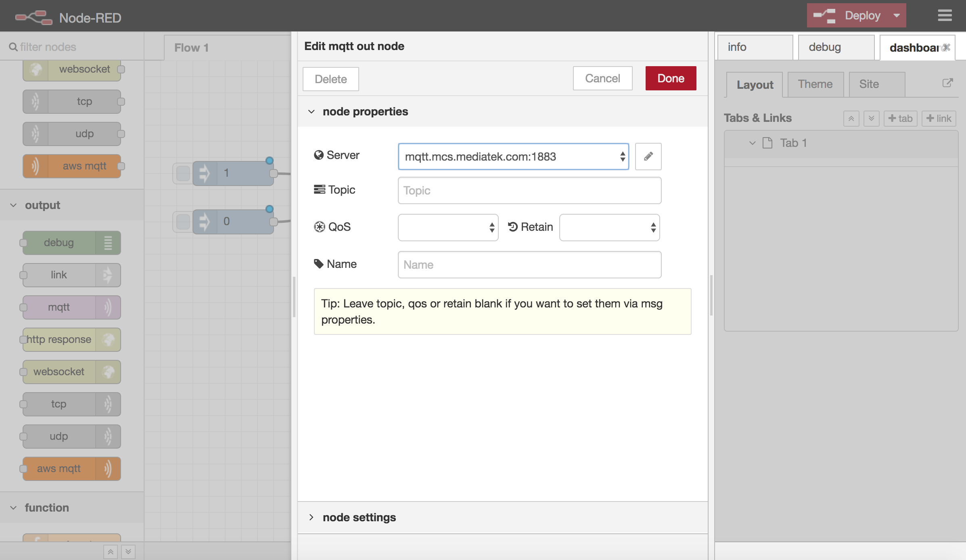Edit the MQTT server with pencil icon
The image size is (966, 560).
click(648, 157)
